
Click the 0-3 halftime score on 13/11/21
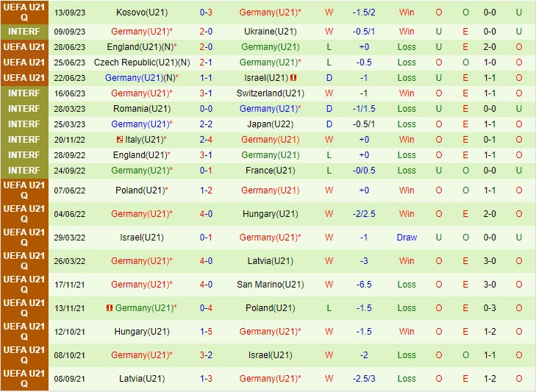tap(490, 308)
